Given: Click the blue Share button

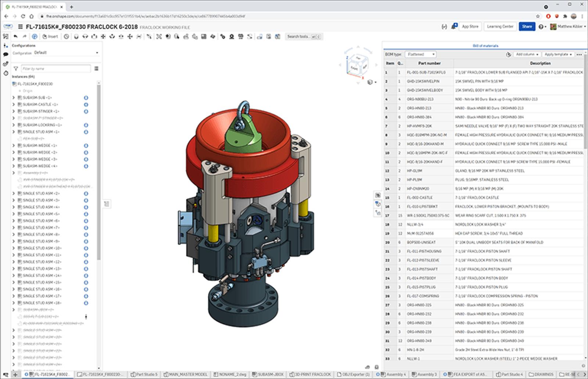Looking at the screenshot, I should 527,26.
